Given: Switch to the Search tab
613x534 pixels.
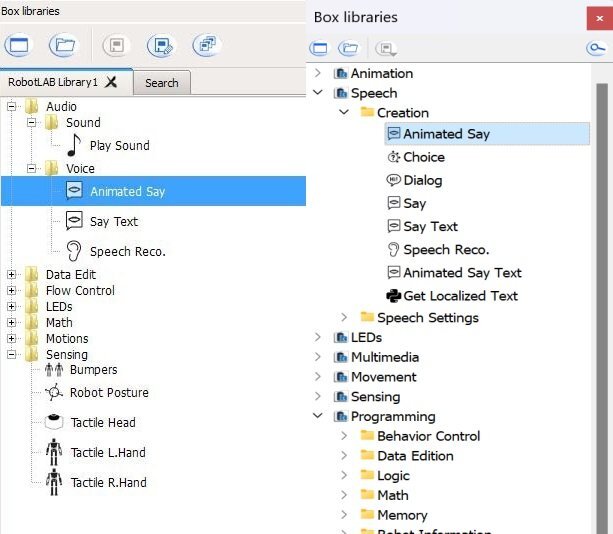Looking at the screenshot, I should [x=161, y=83].
